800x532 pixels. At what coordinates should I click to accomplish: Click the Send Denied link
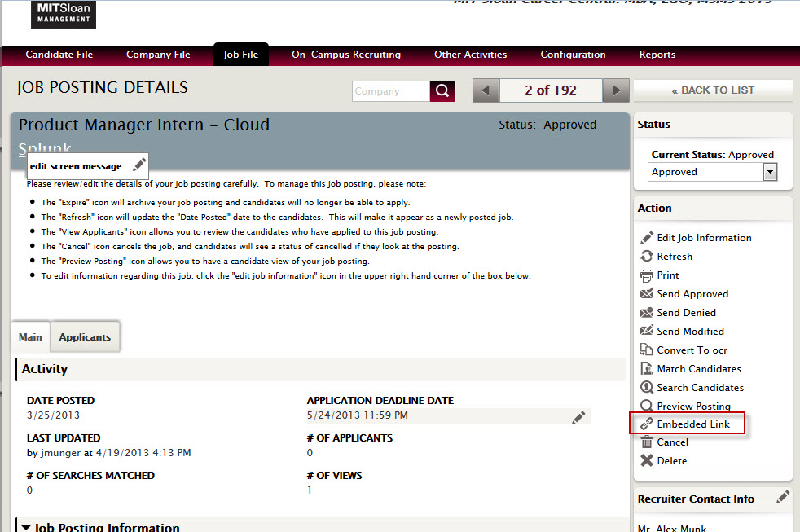click(x=686, y=313)
